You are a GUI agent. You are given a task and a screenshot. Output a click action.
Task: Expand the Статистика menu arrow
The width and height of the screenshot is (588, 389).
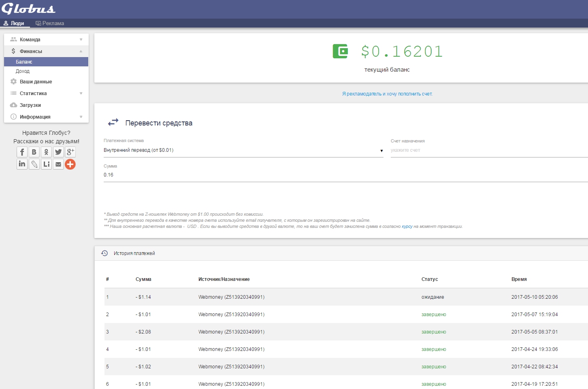pyautogui.click(x=81, y=93)
